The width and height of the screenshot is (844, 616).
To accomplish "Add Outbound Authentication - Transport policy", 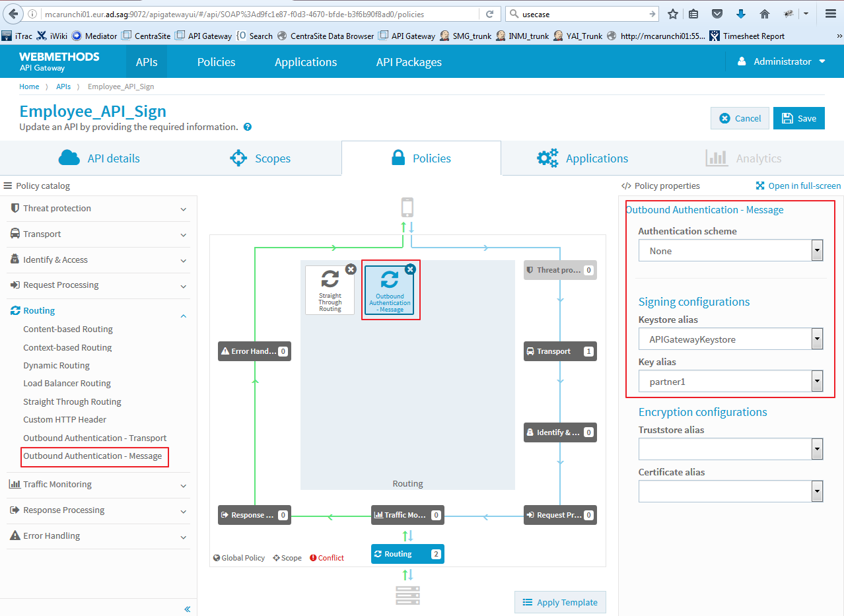I will (x=94, y=438).
